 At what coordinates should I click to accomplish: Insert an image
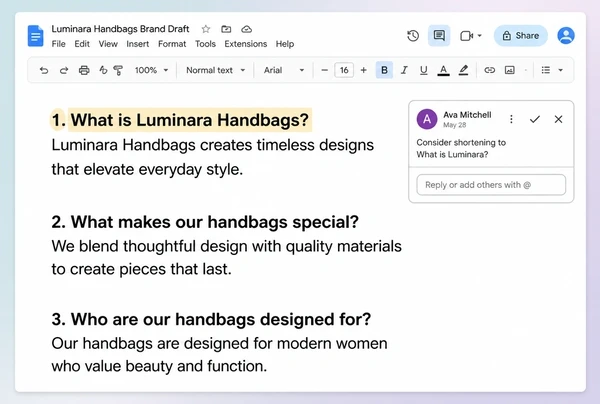click(510, 70)
